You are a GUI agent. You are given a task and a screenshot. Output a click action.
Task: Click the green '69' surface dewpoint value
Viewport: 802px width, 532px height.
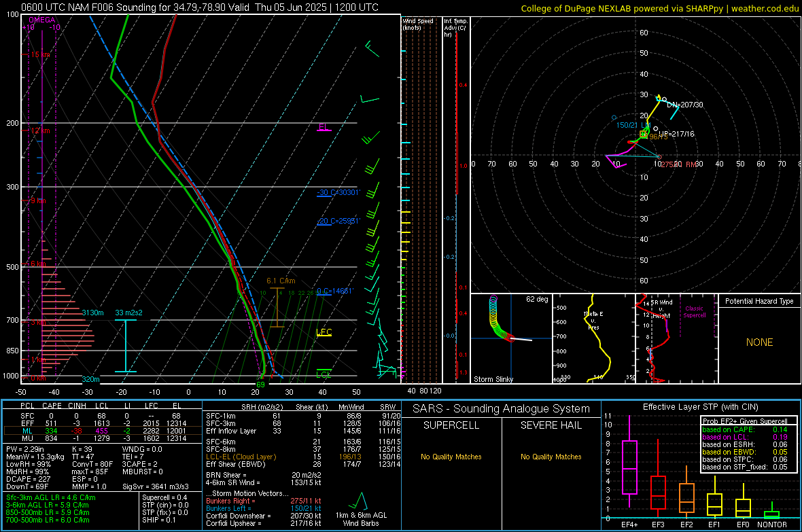pyautogui.click(x=260, y=385)
